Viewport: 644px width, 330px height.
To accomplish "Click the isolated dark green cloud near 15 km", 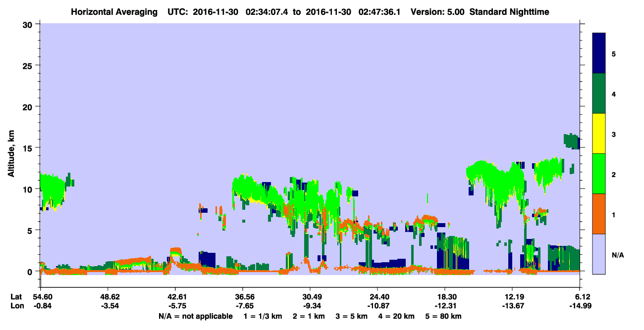I will pos(572,141).
